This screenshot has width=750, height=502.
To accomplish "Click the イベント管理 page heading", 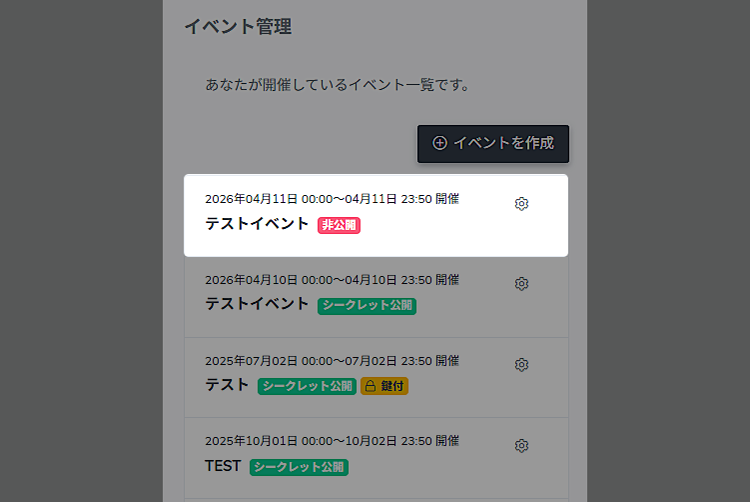I will (x=238, y=27).
